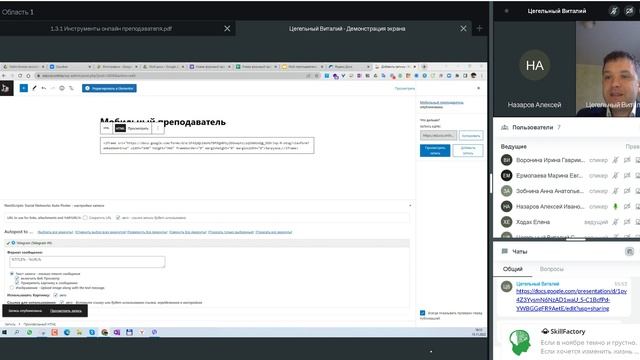
Task: Click the microphone muted icon in conference header
Action: click(x=613, y=11)
